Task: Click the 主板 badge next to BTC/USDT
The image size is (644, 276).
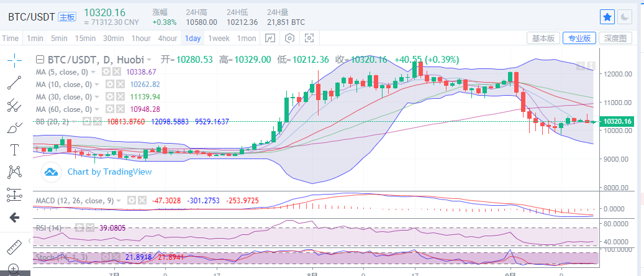Action: tap(67, 17)
